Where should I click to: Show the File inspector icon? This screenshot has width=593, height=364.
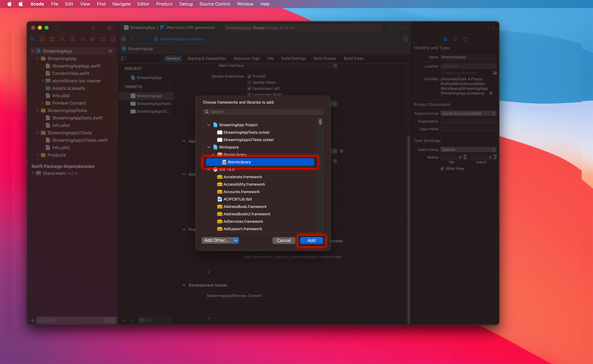click(445, 39)
